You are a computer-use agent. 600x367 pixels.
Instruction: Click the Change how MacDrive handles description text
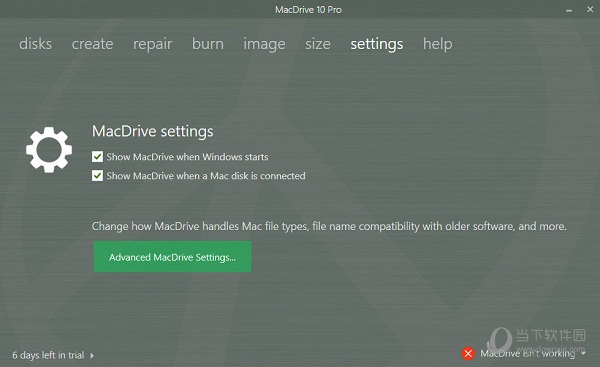point(329,226)
